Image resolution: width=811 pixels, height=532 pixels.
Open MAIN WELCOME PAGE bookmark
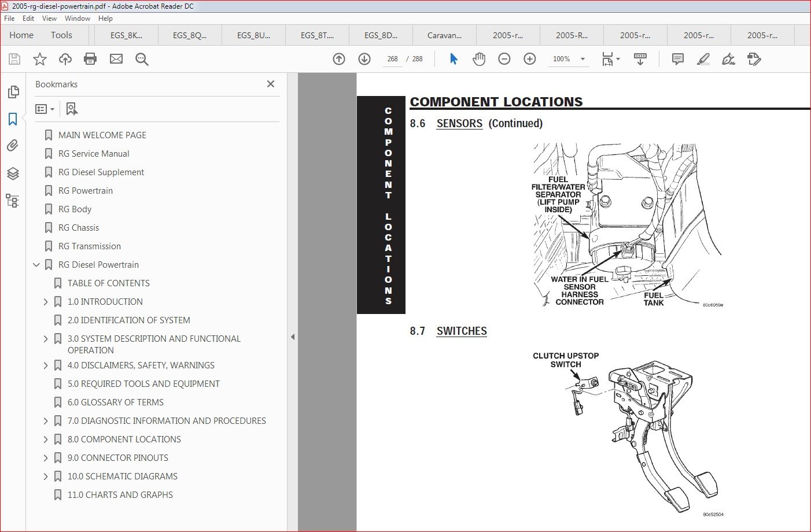coord(102,135)
